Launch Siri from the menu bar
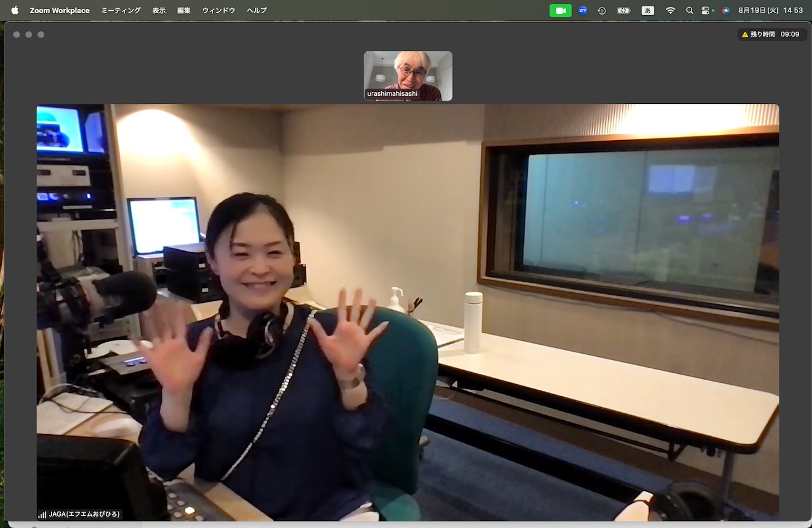Screen dimensions: 812x528 click(726, 10)
